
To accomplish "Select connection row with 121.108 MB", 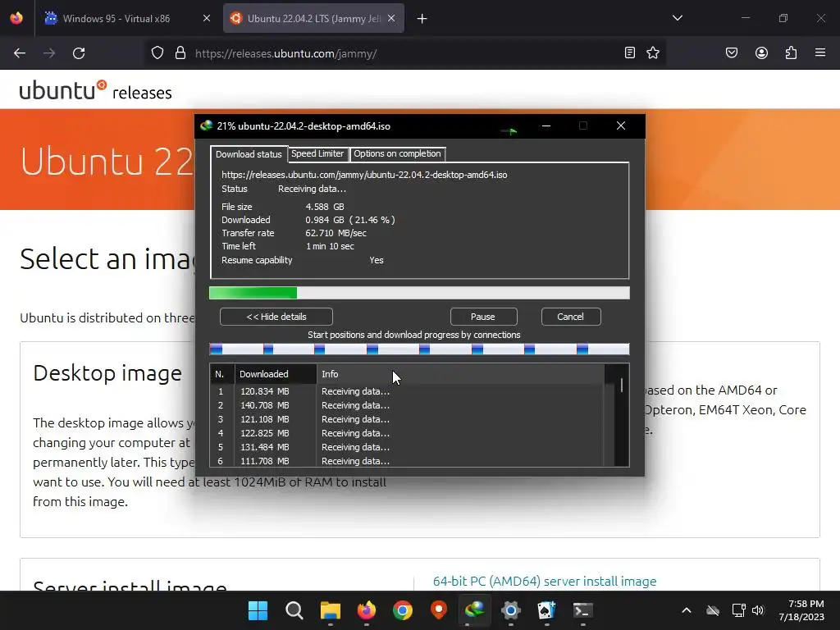I will pyautogui.click(x=407, y=419).
